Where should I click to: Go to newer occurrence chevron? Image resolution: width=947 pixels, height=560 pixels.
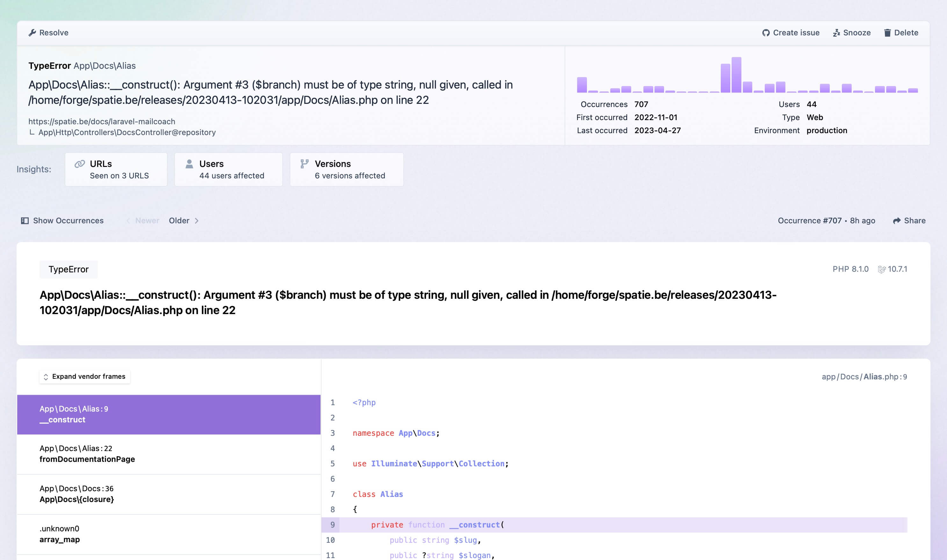coord(128,221)
